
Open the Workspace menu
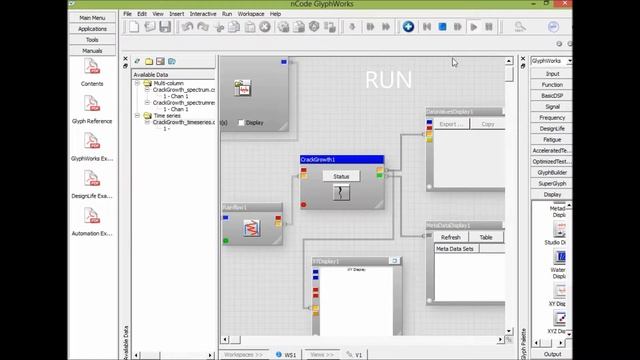tap(251, 14)
